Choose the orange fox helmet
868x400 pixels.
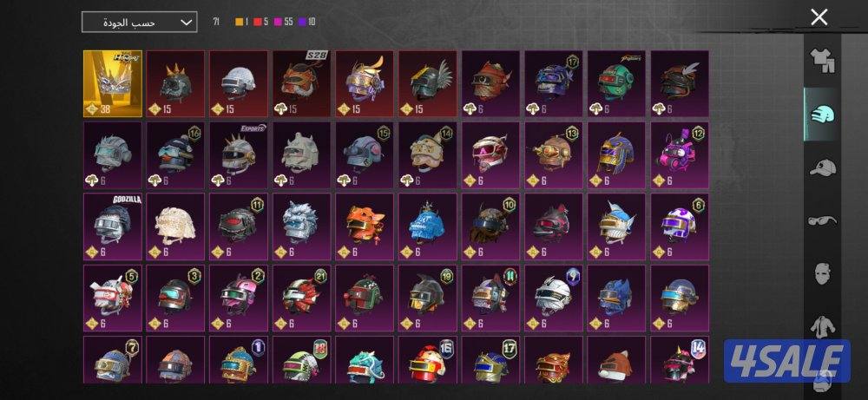365,226
